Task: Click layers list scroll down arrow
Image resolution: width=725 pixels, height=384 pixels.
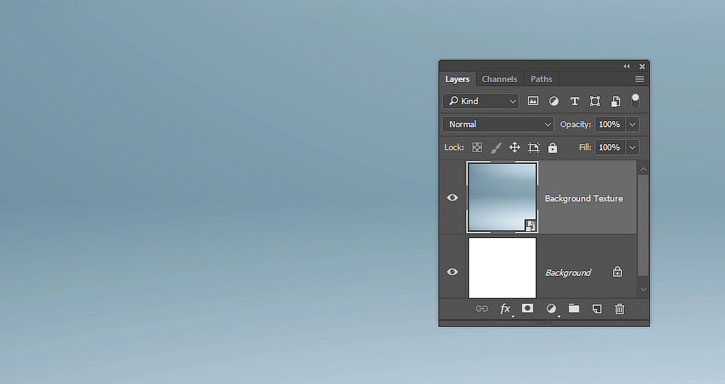Action: (643, 289)
